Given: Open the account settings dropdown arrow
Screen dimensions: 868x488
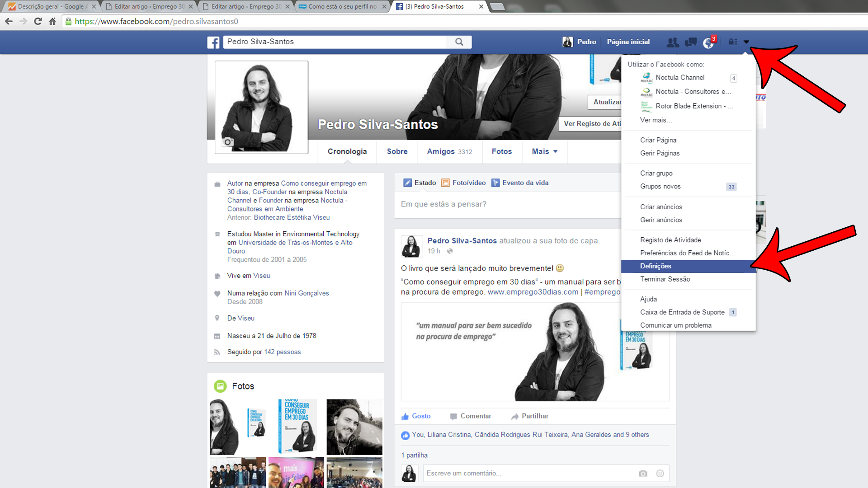Looking at the screenshot, I should pyautogui.click(x=746, y=42).
